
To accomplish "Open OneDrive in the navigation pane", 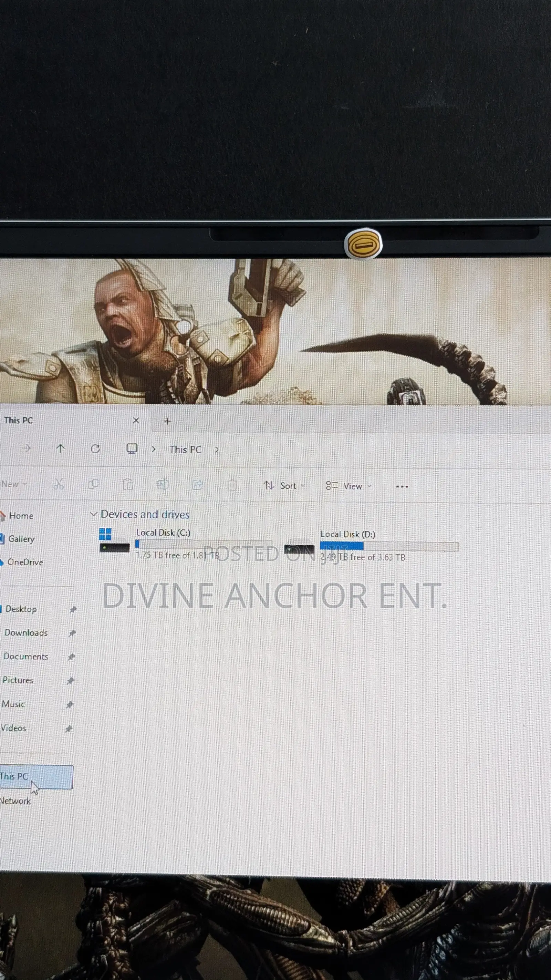I will (25, 562).
